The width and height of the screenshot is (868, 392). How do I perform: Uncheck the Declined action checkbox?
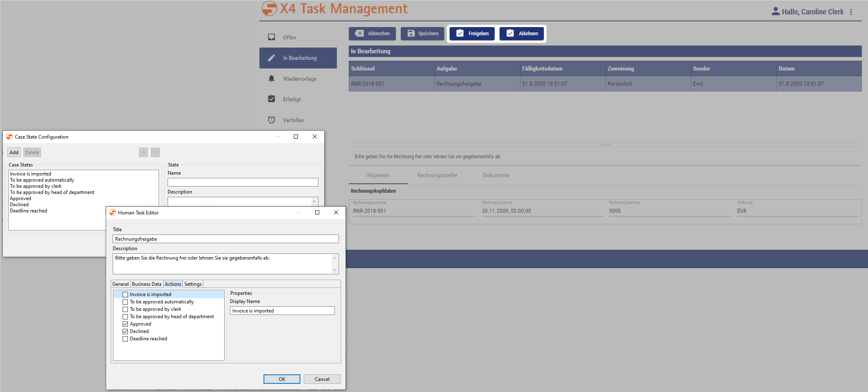125,331
